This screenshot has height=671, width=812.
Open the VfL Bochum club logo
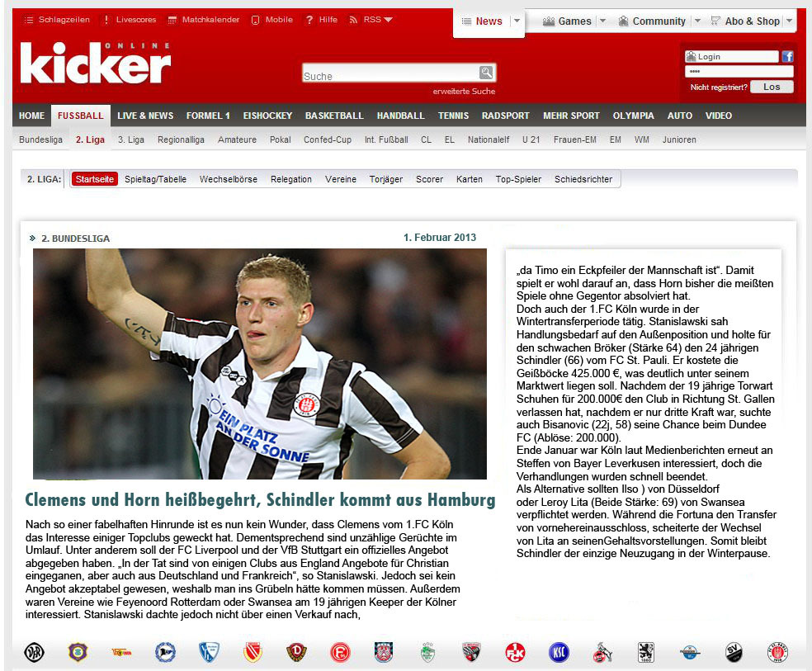coord(210,652)
